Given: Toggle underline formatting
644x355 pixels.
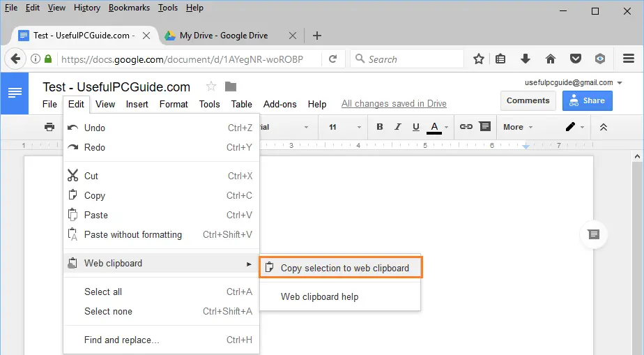Looking at the screenshot, I should coord(416,127).
